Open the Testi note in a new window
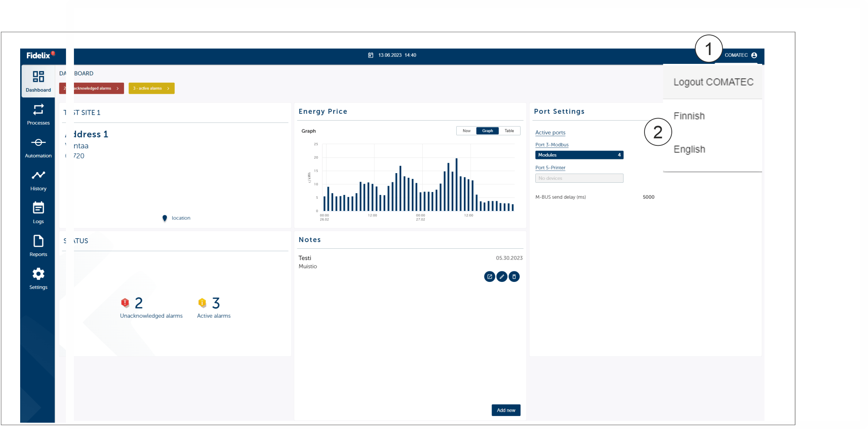Image resolution: width=868 pixels, height=429 pixels. pos(489,276)
